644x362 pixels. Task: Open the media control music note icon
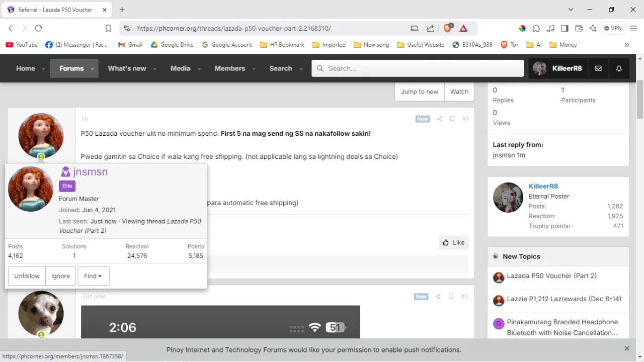[x=550, y=29]
